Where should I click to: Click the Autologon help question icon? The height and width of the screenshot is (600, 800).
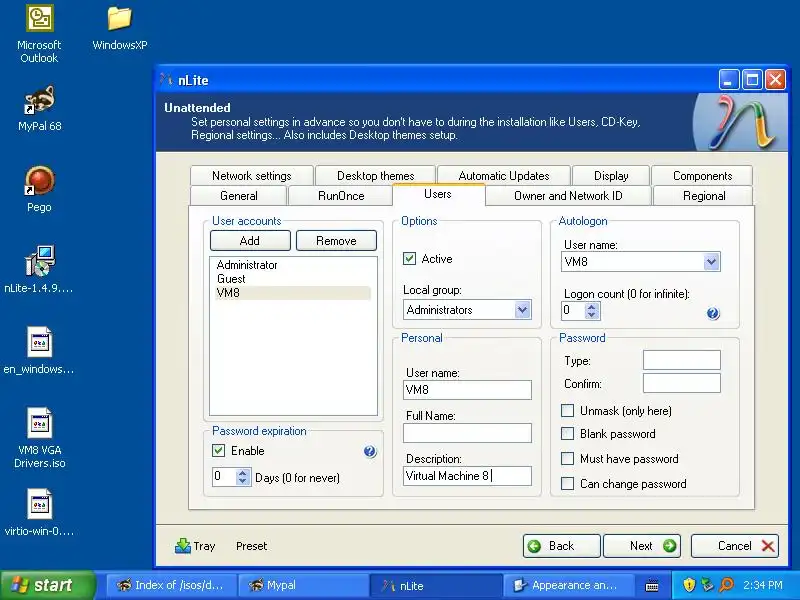coord(713,313)
